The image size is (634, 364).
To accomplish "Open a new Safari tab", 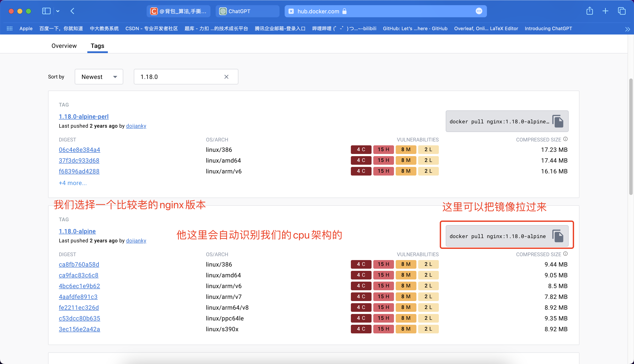I will click(x=605, y=11).
